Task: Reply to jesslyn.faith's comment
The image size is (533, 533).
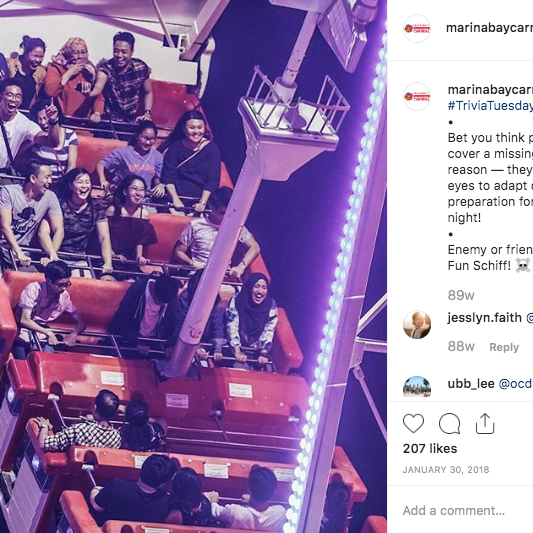Action: (504, 347)
